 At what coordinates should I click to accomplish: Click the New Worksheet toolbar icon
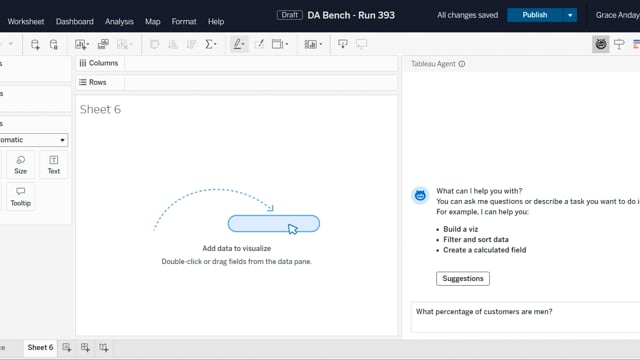tap(80, 44)
